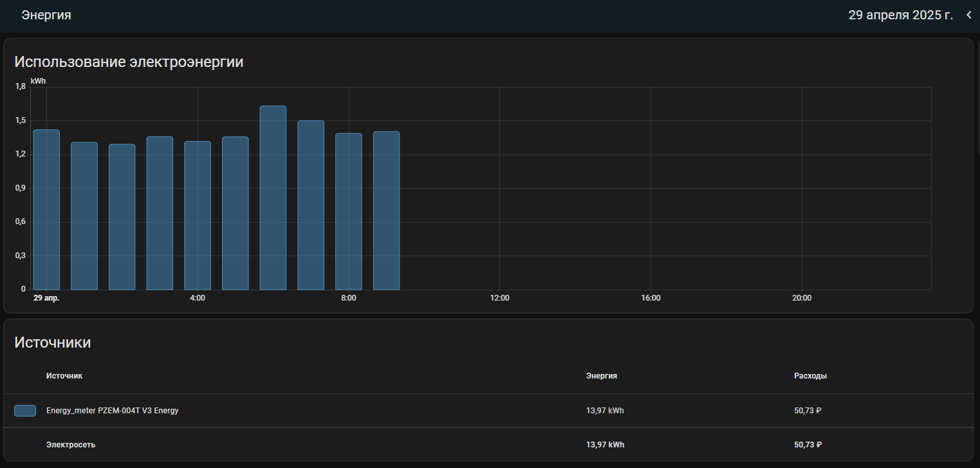The height and width of the screenshot is (468, 980).
Task: Click the 13,97 kWh value in the PZEM row
Action: (604, 411)
